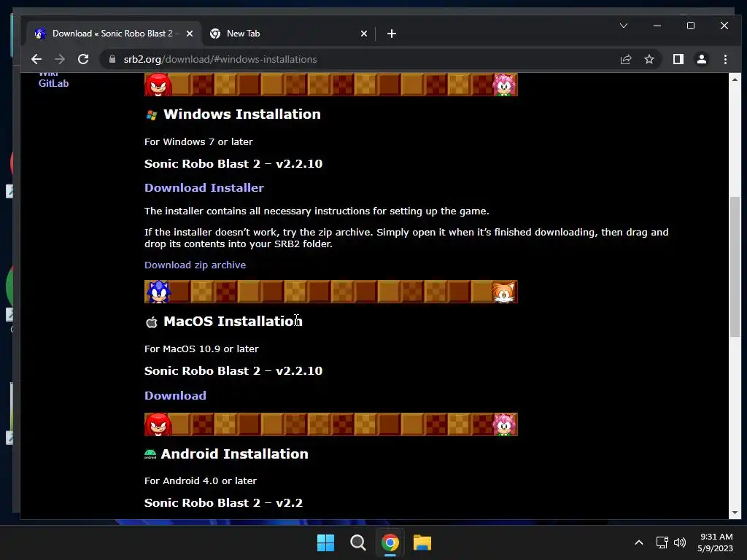
Task: Click the top Knuckles sprite above Windows Installation
Action: pos(158,85)
